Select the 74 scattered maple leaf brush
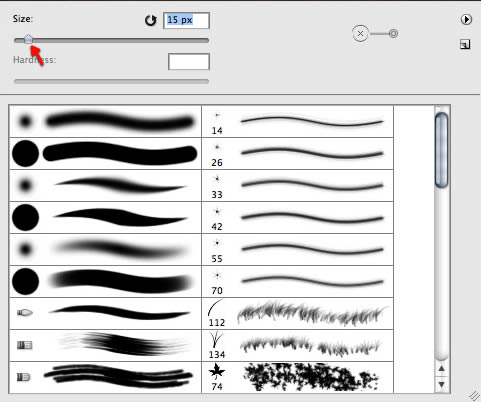 (x=297, y=377)
